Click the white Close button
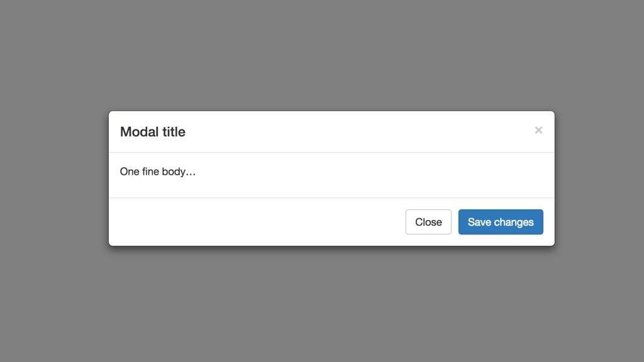The image size is (644, 362). click(428, 222)
